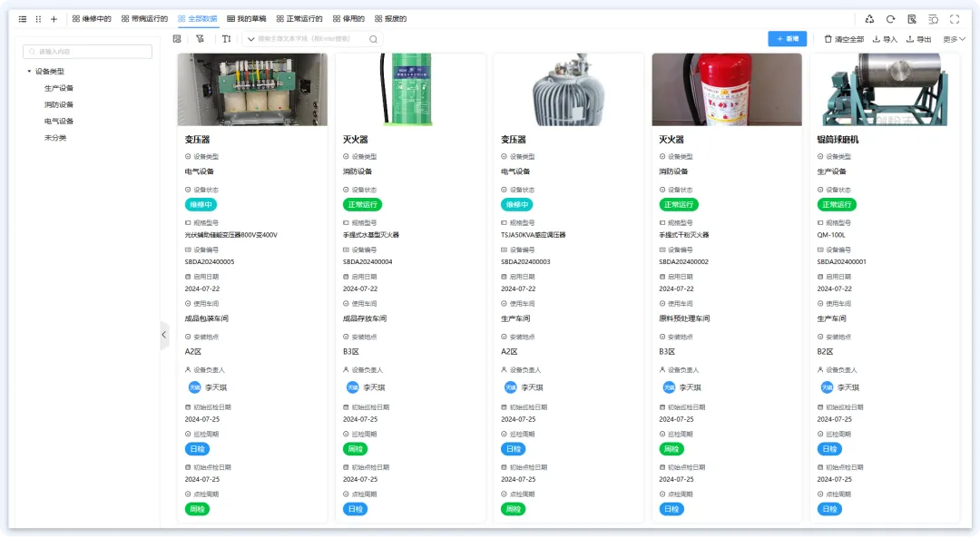The image size is (980, 538).
Task: Open the 我的草稿 tab
Action: point(246,18)
